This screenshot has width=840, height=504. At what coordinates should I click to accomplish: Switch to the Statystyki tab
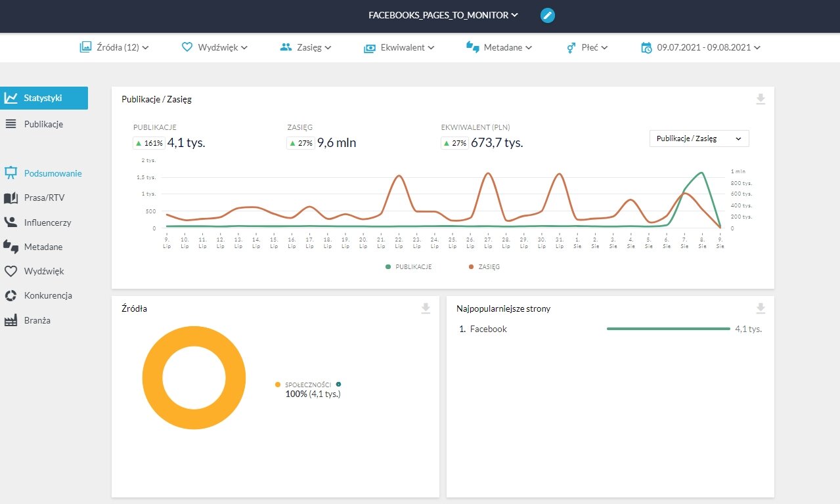[x=44, y=98]
